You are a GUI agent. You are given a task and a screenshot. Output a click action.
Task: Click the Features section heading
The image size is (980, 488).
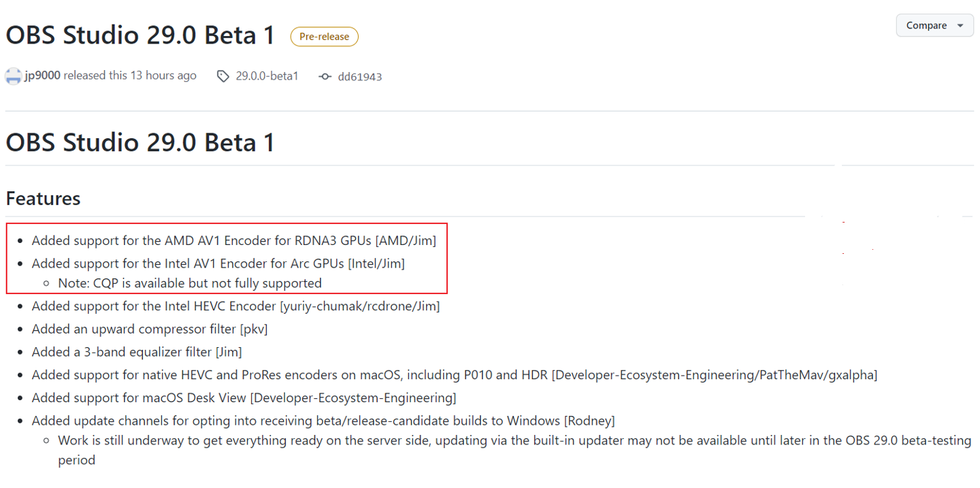point(43,199)
